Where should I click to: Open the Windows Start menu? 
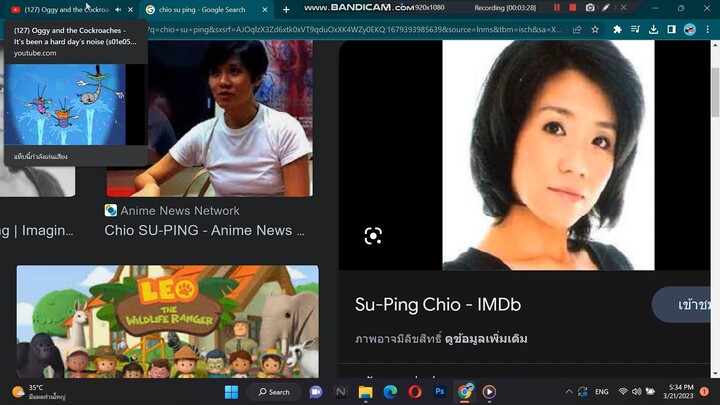(231, 392)
